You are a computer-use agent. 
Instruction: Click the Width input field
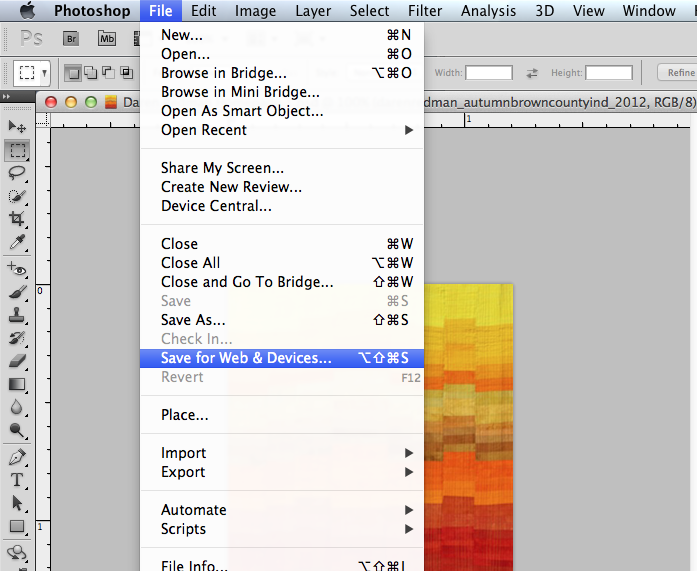tap(489, 72)
